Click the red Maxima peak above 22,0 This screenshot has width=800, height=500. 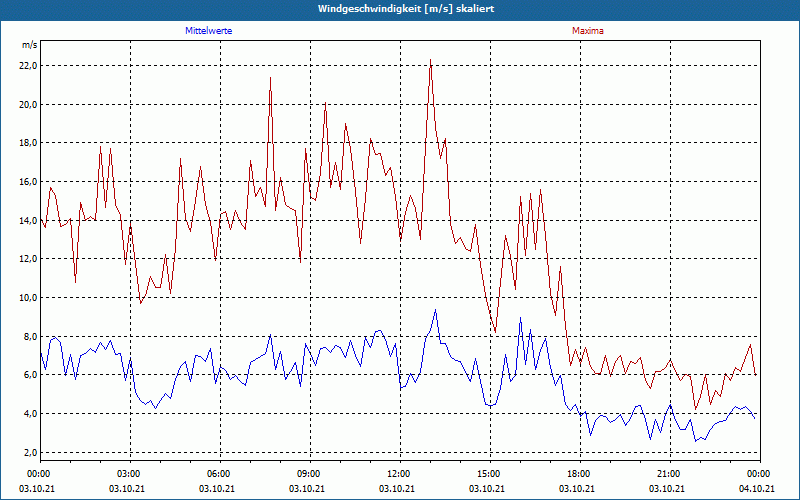[x=431, y=60]
